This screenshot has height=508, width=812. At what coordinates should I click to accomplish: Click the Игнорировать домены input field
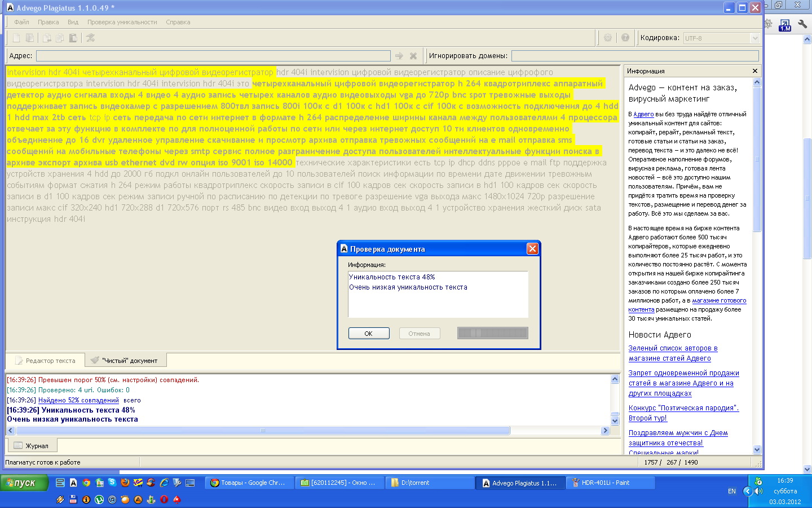[x=634, y=56]
